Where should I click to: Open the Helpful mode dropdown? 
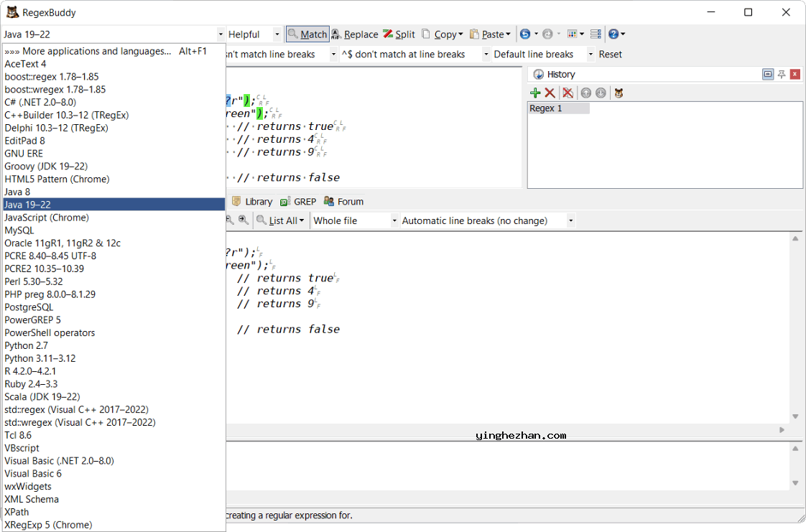277,34
